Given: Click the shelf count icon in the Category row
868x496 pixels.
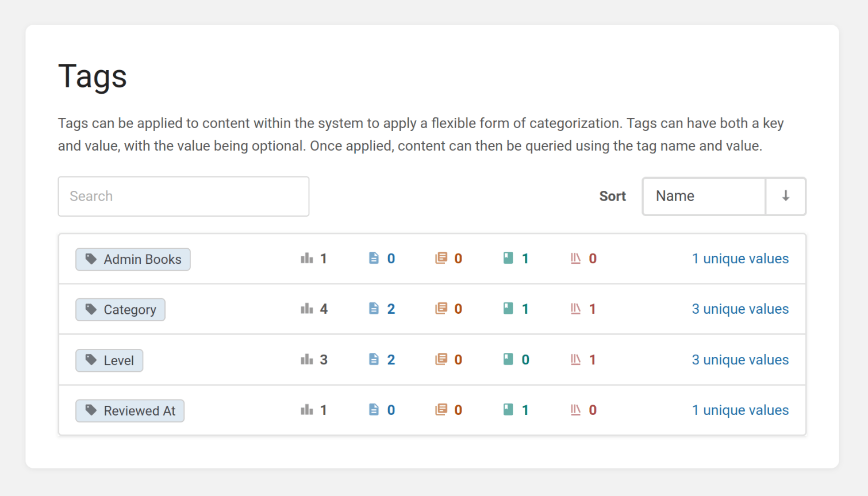Looking at the screenshot, I should 575,309.
